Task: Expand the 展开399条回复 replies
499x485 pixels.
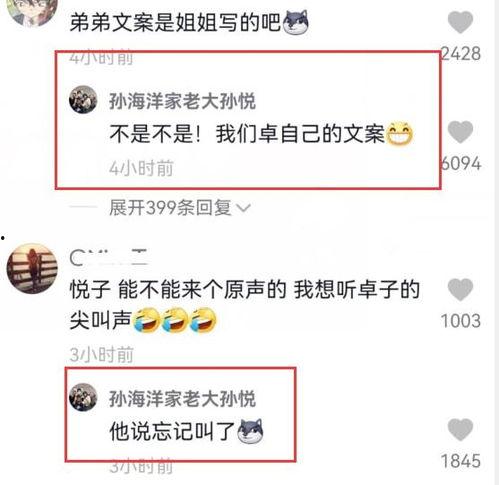Action: point(170,208)
